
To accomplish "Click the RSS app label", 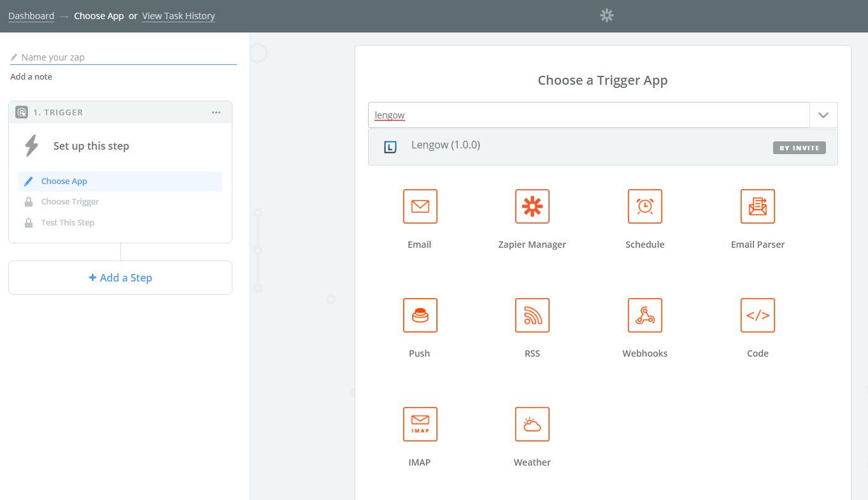I will [532, 354].
